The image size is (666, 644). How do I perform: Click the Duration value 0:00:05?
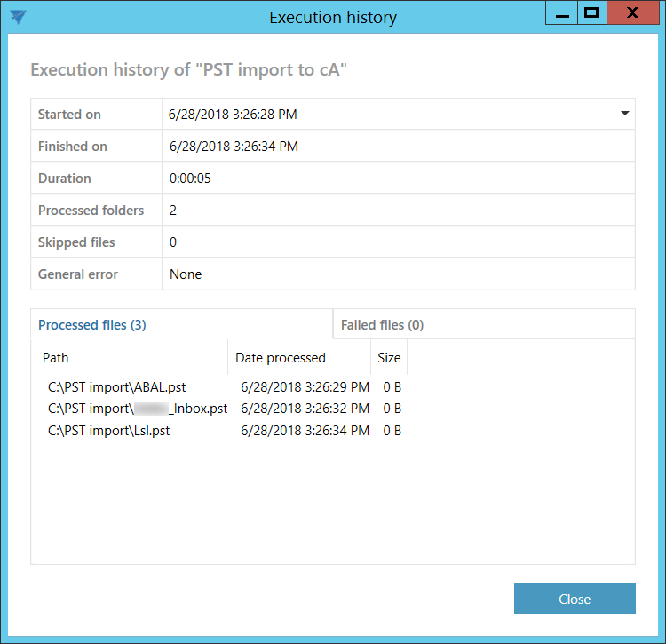tap(191, 179)
